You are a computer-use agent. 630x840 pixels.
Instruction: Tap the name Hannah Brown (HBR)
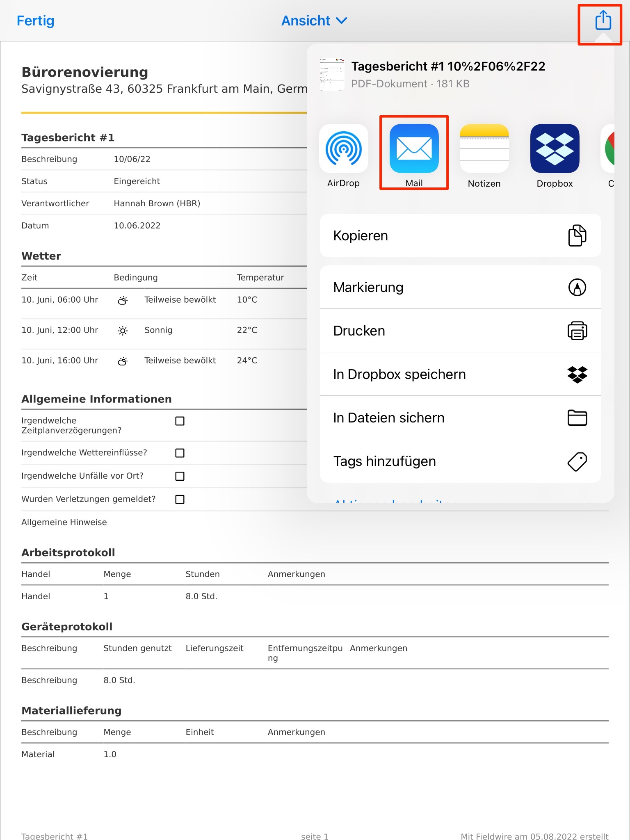tap(157, 203)
